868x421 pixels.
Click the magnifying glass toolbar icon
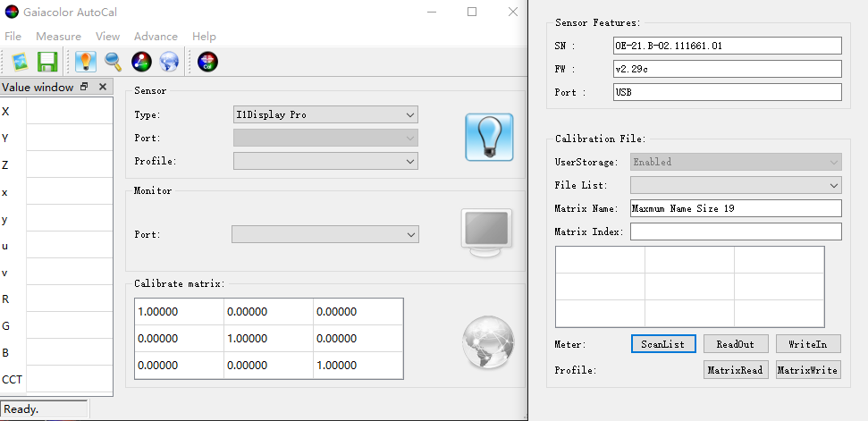point(114,62)
